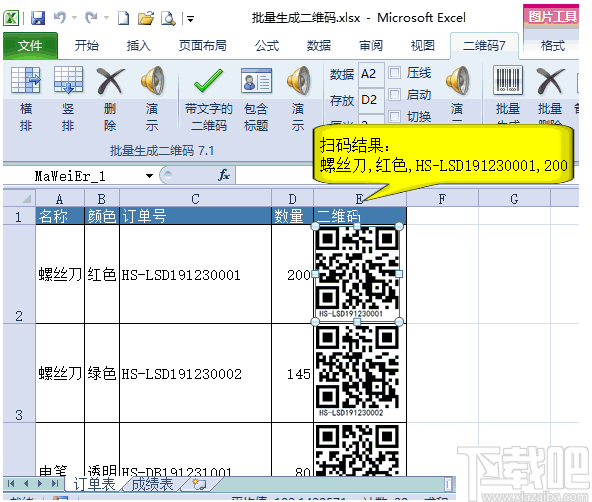Switch to the 订单表 sheet tab
The height and width of the screenshot is (502, 592).
(94, 484)
